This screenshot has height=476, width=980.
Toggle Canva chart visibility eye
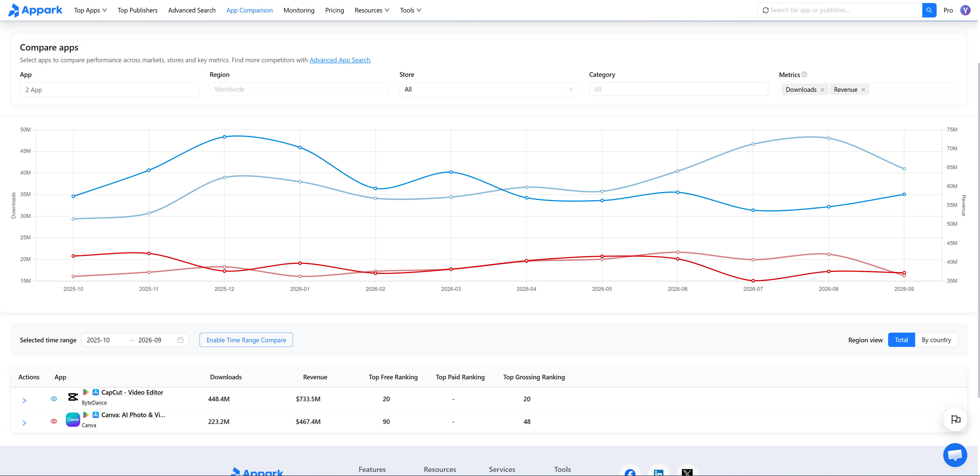(54, 421)
